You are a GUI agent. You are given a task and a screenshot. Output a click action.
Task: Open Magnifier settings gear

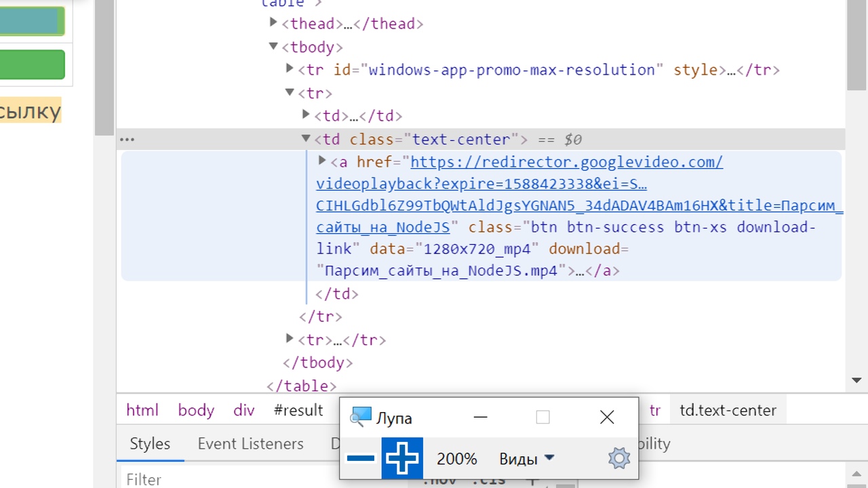pos(619,459)
